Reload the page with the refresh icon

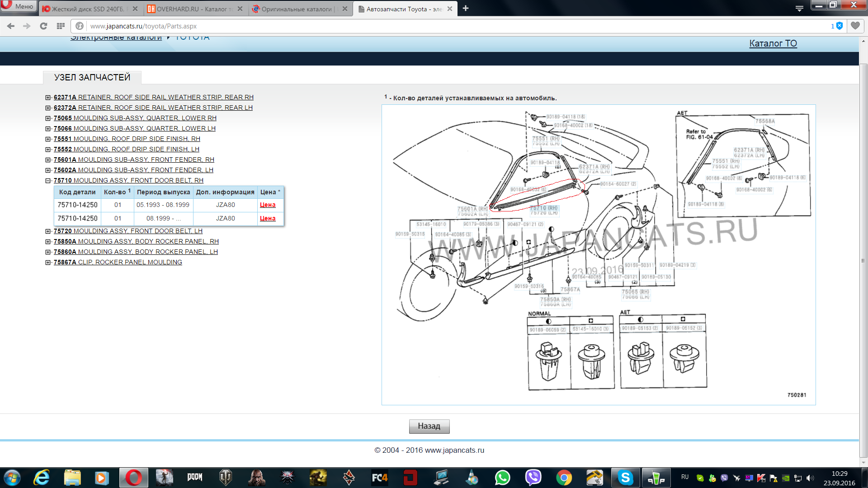coord(43,26)
